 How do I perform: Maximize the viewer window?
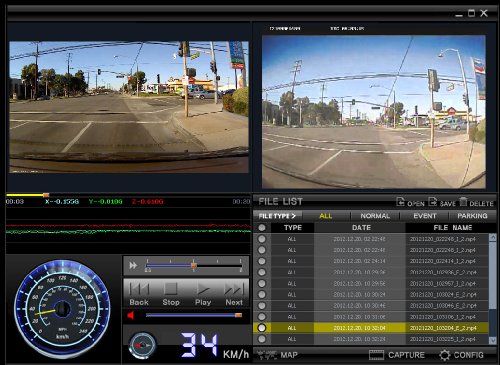tap(471, 13)
